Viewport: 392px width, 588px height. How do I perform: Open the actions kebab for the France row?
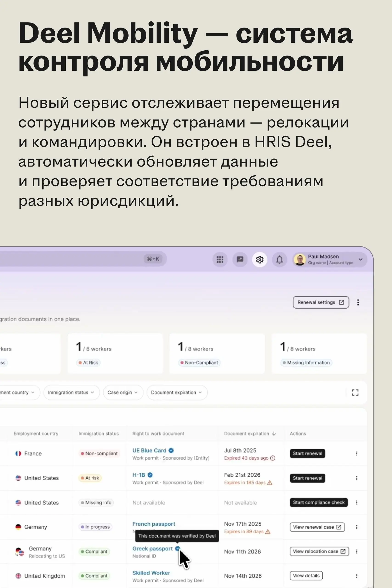pos(357,453)
